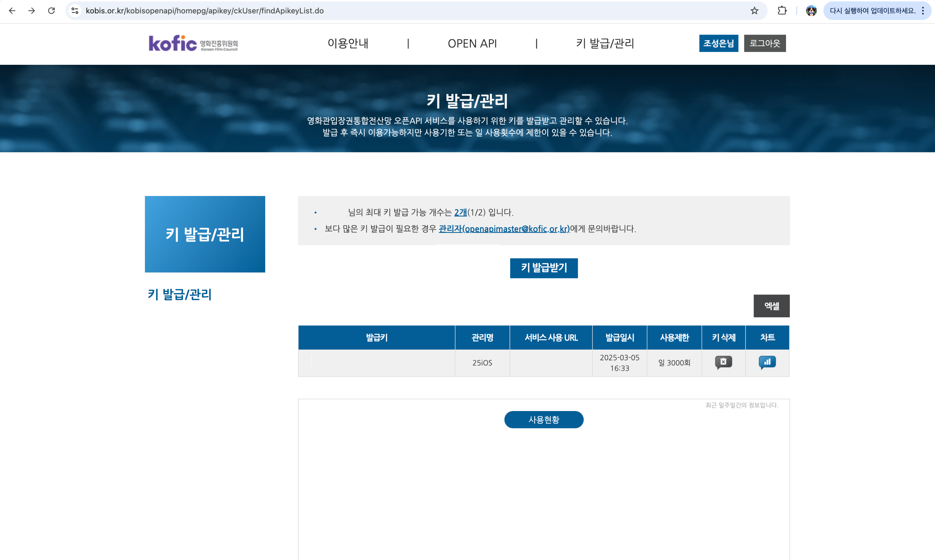The width and height of the screenshot is (935, 560).
Task: Click the 서비스 사용 URL column header
Action: click(551, 337)
